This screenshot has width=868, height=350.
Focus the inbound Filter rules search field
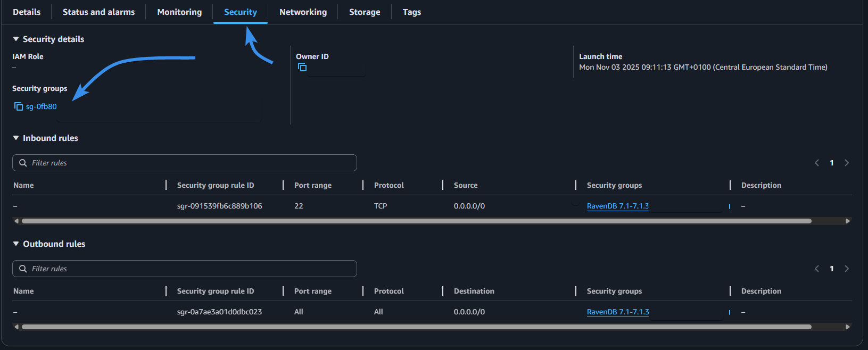pos(185,163)
